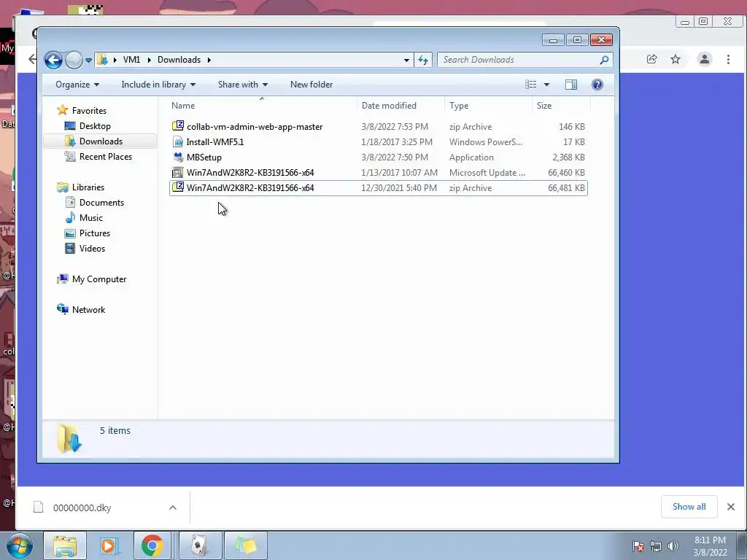Open Windows Explorer from the taskbar

click(x=65, y=545)
